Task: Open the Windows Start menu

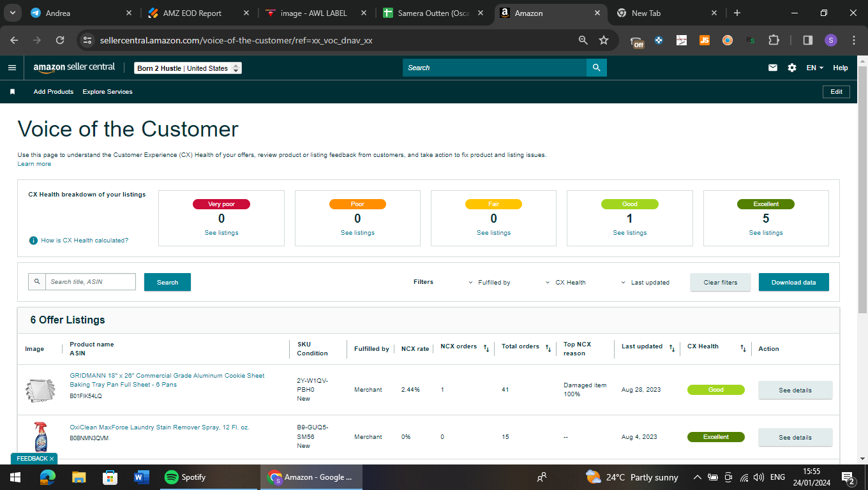Action: 15,477
